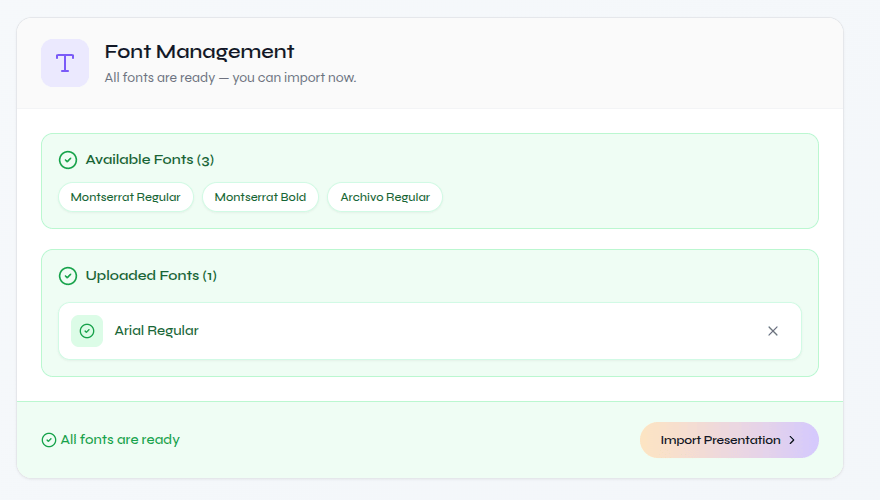Select the Archivo Regular font chip
880x500 pixels.
tap(385, 197)
